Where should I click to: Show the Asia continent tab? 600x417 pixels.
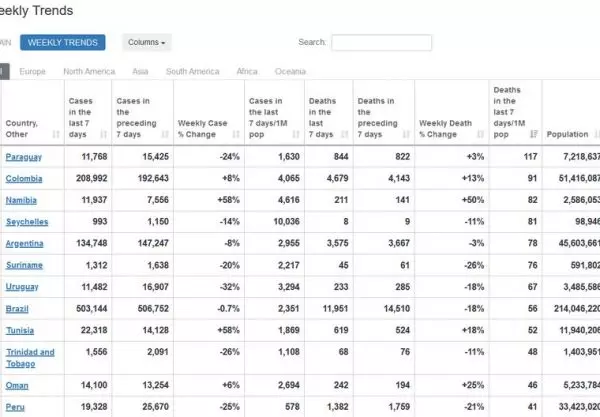point(140,72)
